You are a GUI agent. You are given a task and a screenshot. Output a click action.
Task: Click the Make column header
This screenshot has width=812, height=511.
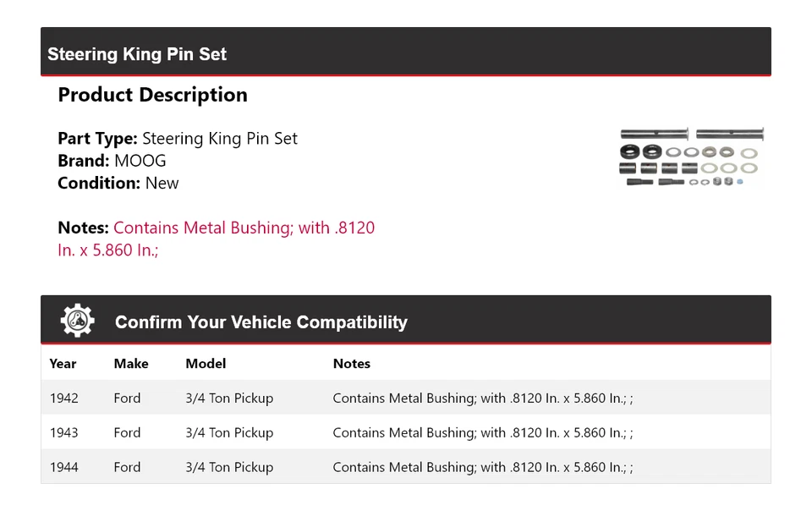[131, 364]
